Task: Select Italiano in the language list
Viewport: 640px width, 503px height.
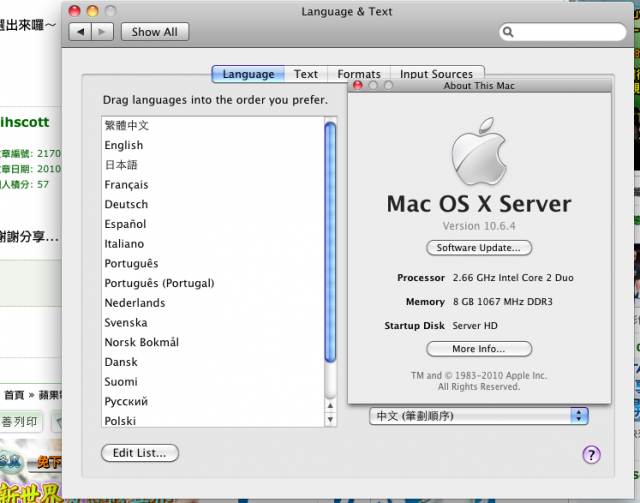Action: coord(213,244)
